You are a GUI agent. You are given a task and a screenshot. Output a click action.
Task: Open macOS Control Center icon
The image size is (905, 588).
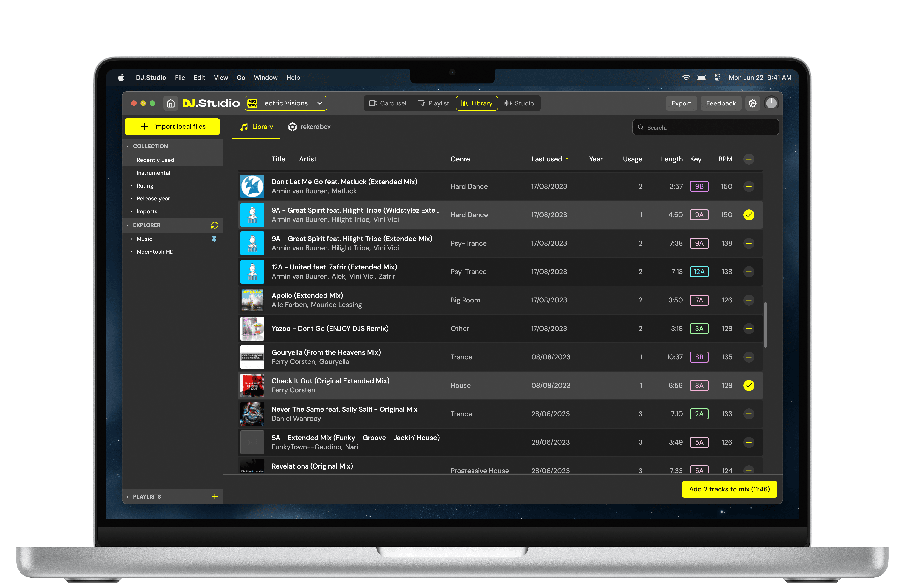[717, 78]
